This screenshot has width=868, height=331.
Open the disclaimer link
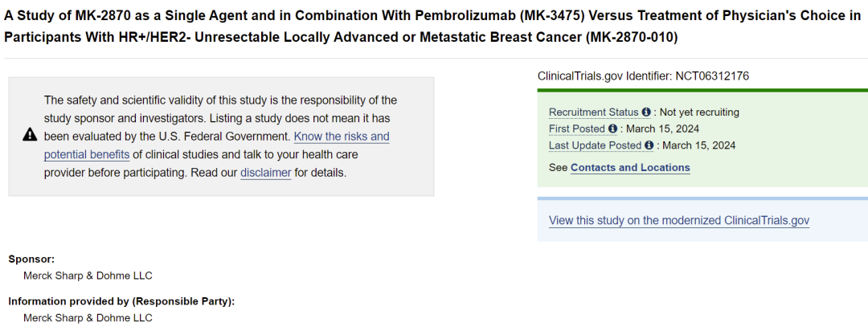pyautogui.click(x=265, y=173)
